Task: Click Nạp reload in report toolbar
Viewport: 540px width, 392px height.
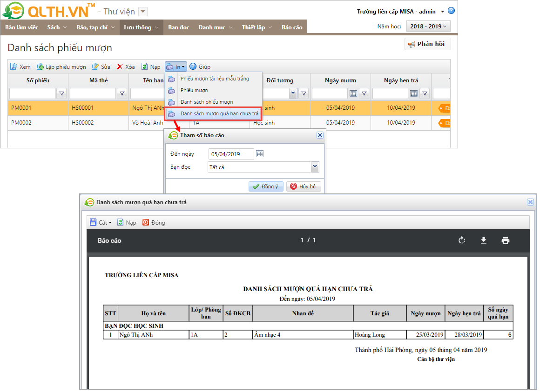Action: coord(127,222)
